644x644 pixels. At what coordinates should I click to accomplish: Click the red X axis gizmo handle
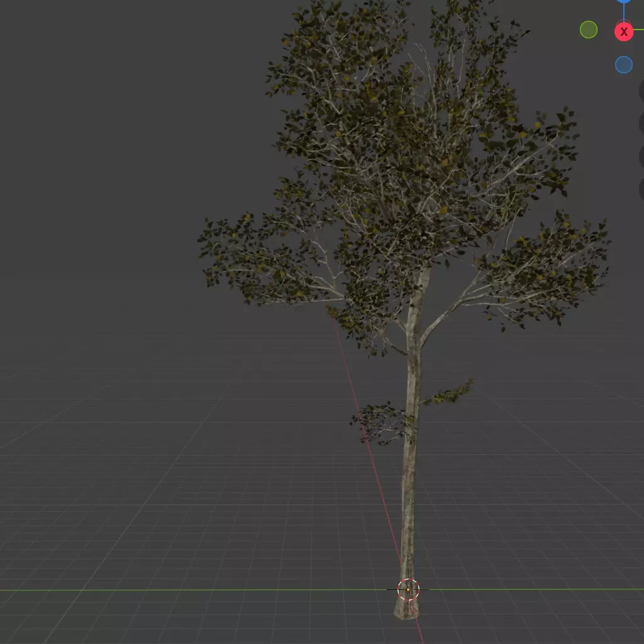pos(623,31)
